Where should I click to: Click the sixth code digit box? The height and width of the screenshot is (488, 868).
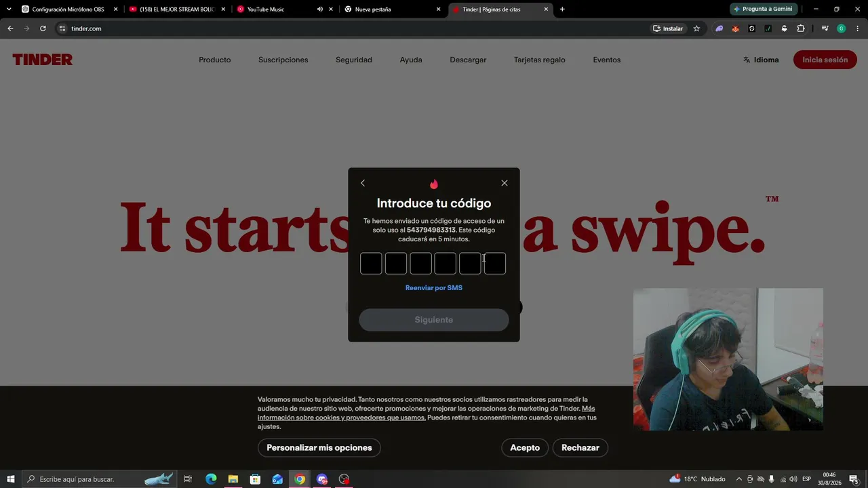tap(495, 264)
